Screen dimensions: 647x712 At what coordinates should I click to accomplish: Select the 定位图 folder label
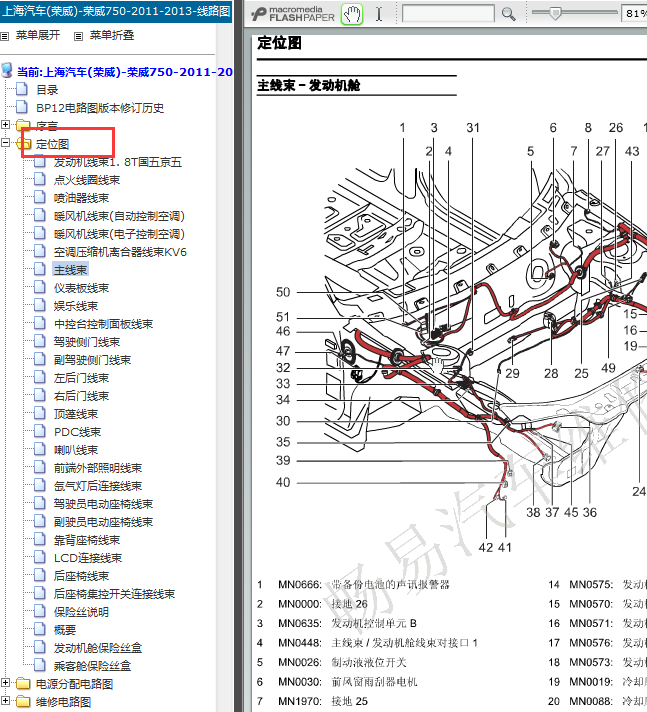pos(53,144)
